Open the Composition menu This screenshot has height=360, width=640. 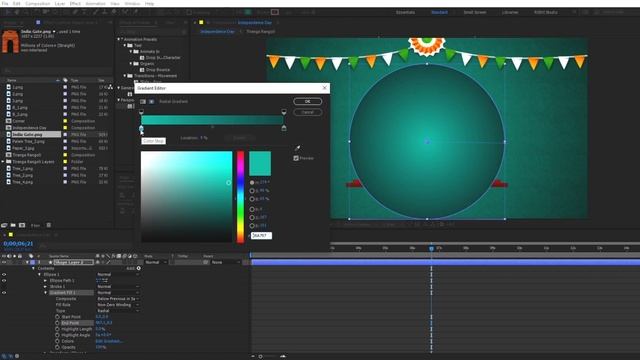click(x=38, y=3)
